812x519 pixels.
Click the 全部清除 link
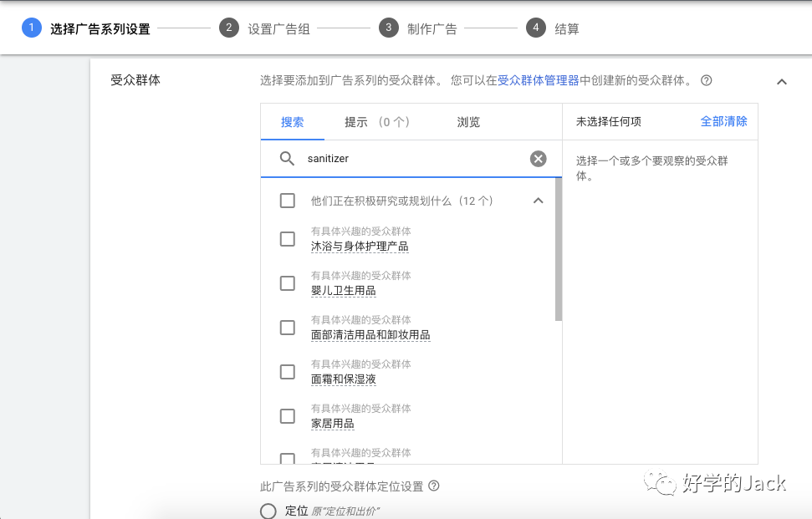723,121
